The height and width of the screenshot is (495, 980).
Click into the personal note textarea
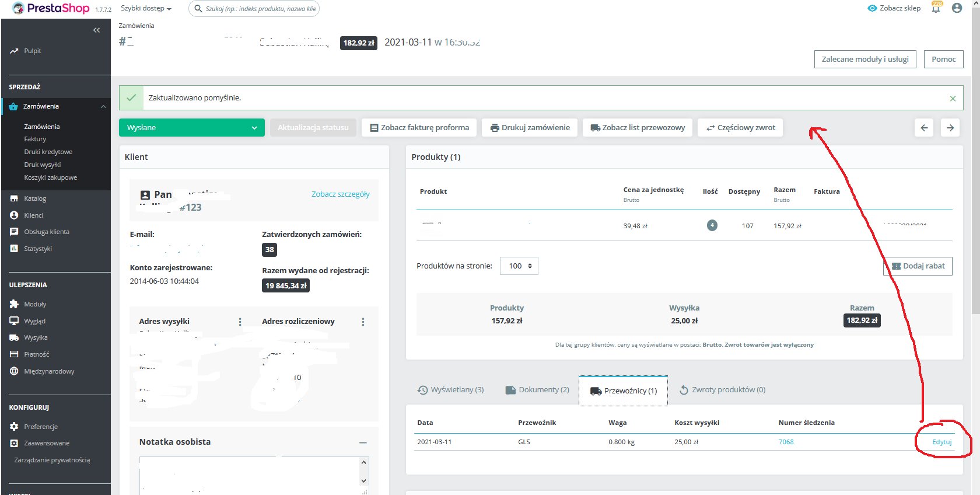[249, 476]
